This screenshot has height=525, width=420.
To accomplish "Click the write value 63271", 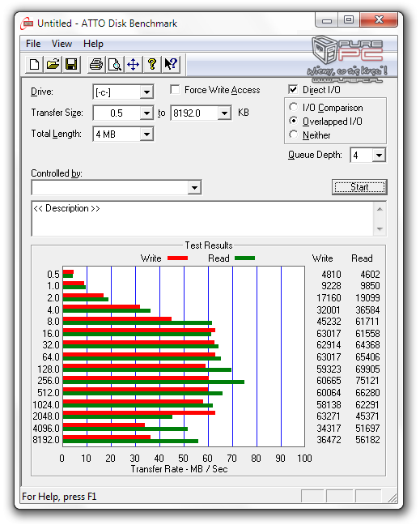I will [x=329, y=416].
